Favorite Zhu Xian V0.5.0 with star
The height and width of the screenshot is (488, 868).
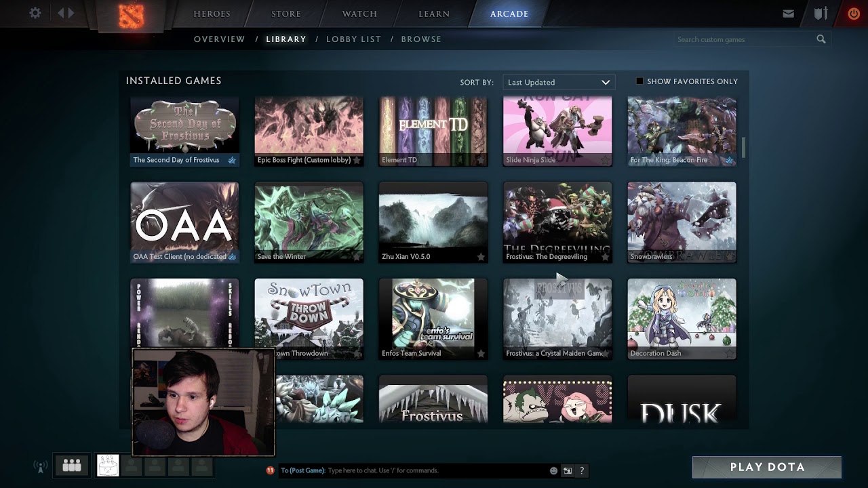click(x=481, y=257)
